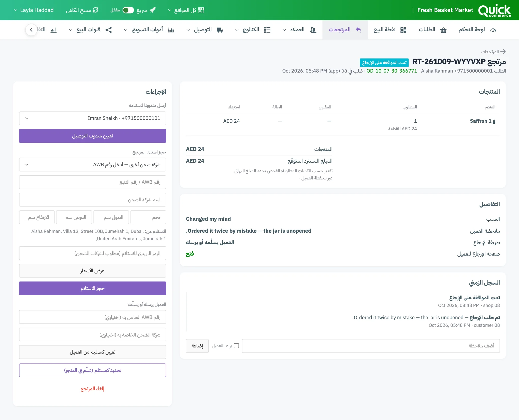
Task: Focus the pickup postal code field
Action: (x=92, y=253)
